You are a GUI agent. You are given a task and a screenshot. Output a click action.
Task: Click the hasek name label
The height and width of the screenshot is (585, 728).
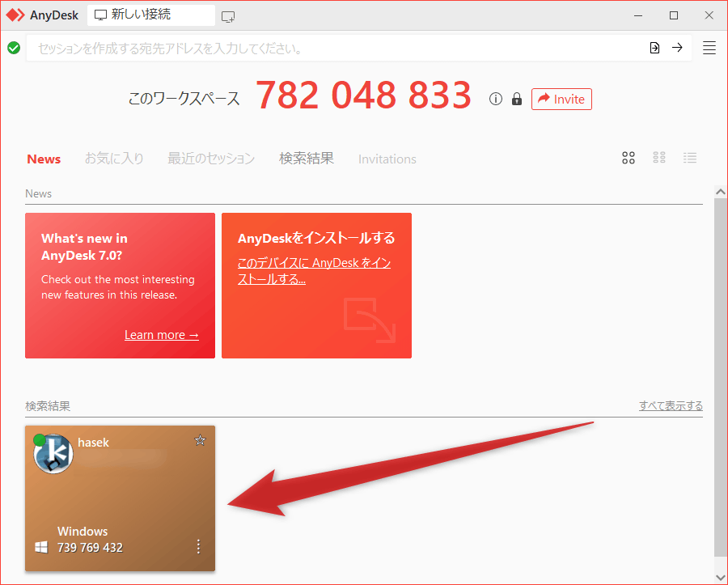(93, 443)
